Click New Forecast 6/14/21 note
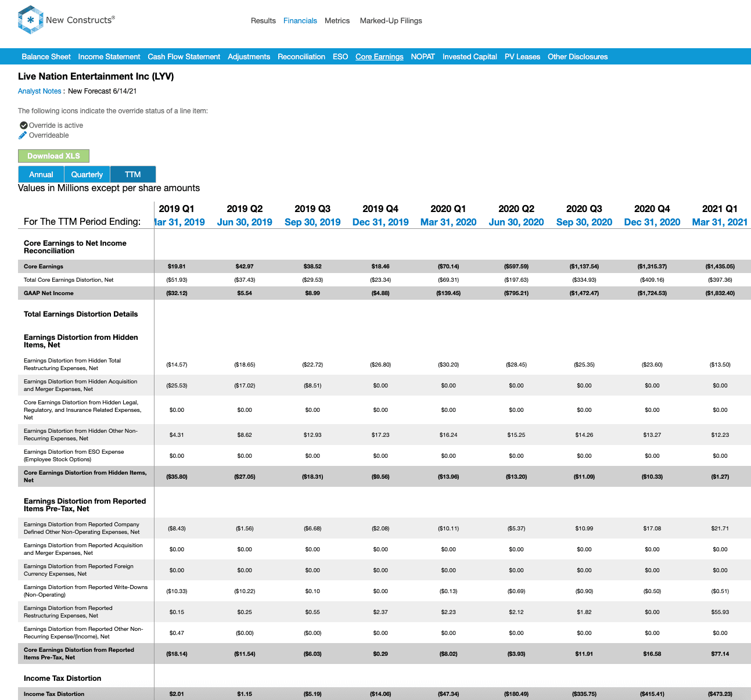Viewport: 751px width, 700px height. [x=102, y=91]
